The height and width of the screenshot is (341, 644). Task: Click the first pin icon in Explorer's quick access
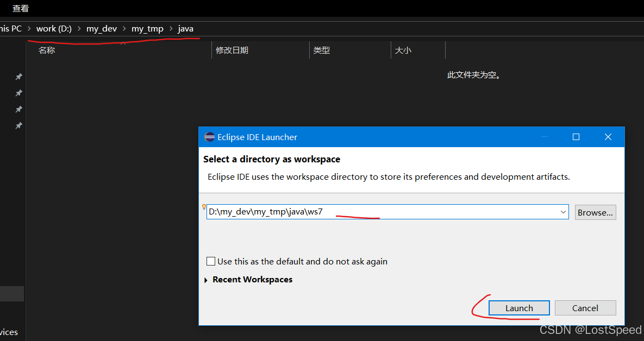[18, 77]
